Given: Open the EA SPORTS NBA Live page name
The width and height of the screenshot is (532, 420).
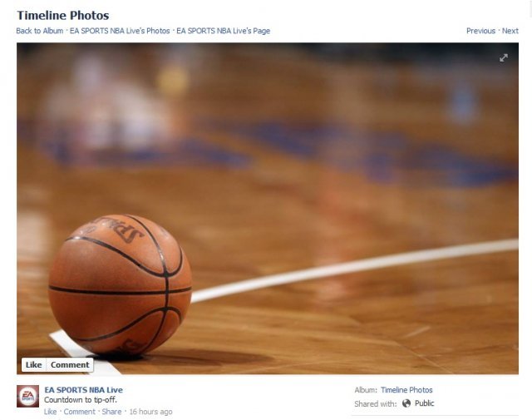Looking at the screenshot, I should point(83,390).
